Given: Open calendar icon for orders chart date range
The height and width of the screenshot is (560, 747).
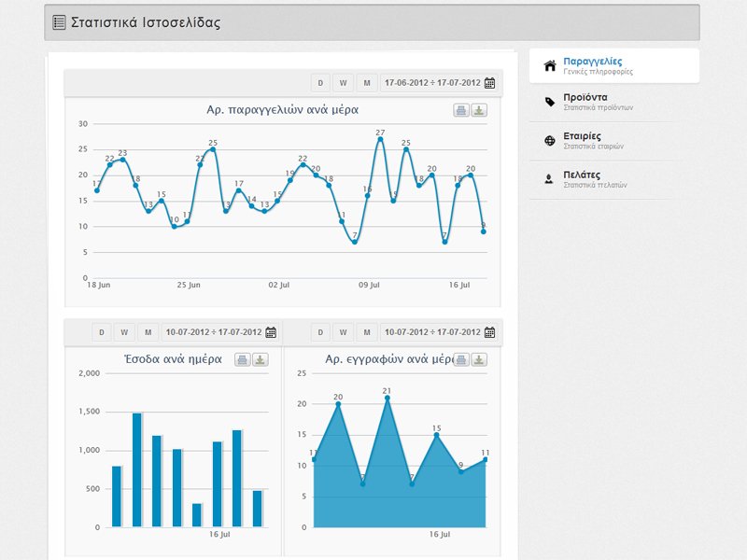Looking at the screenshot, I should [x=489, y=83].
